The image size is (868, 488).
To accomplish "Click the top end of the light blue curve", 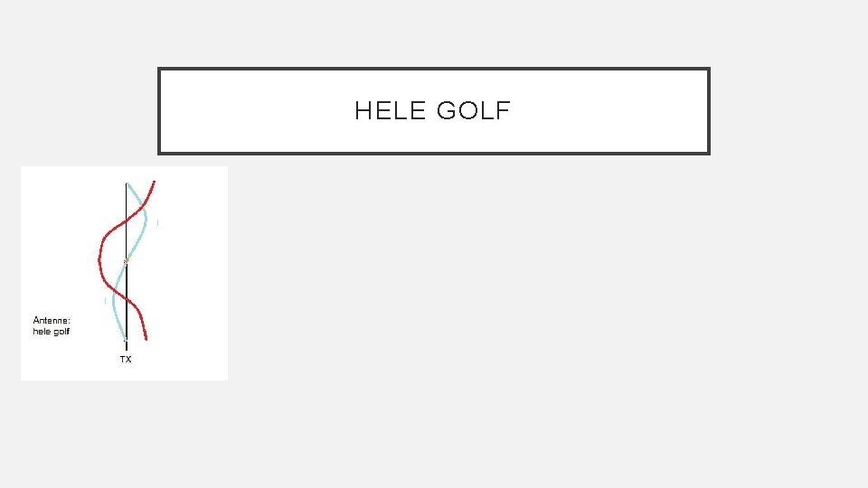I will tap(129, 185).
